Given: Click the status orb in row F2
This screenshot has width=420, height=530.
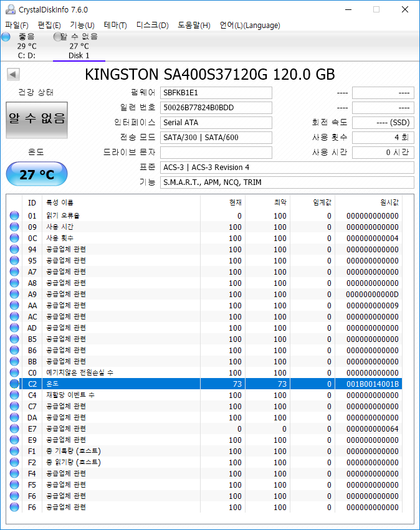Looking at the screenshot, I should click(x=14, y=462).
